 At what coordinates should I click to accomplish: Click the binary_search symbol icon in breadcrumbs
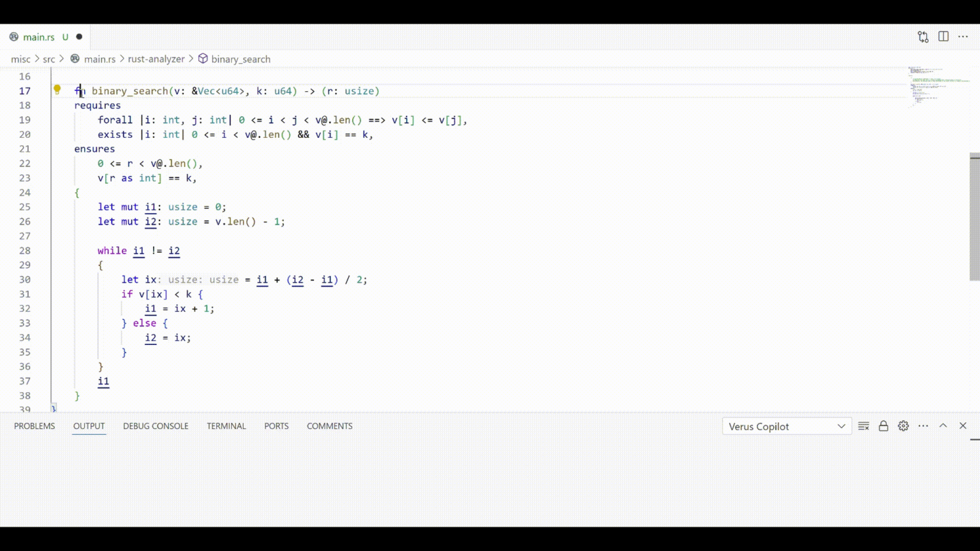tap(202, 59)
